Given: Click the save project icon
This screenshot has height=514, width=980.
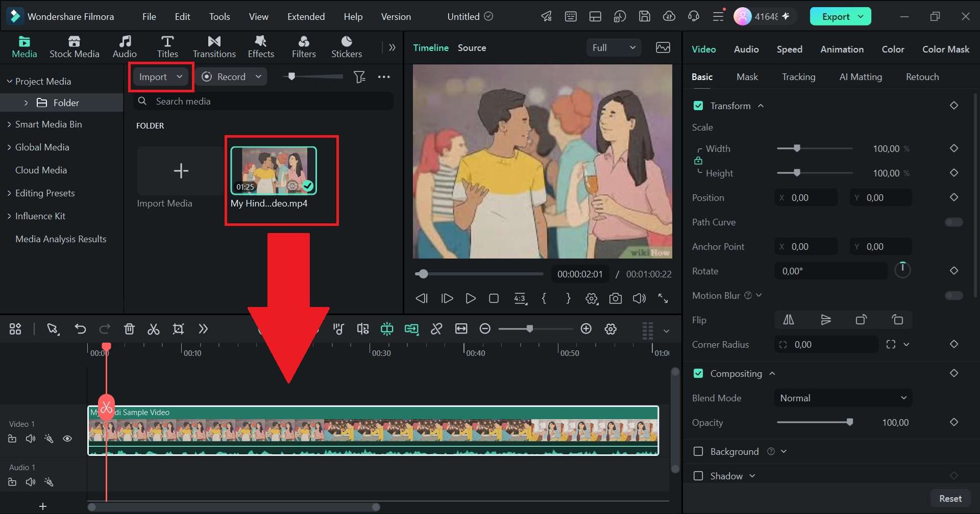Looking at the screenshot, I should (645, 16).
